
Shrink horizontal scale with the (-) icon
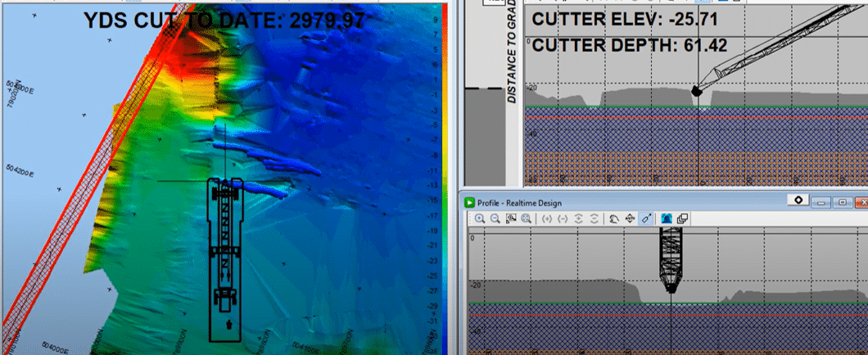click(563, 219)
